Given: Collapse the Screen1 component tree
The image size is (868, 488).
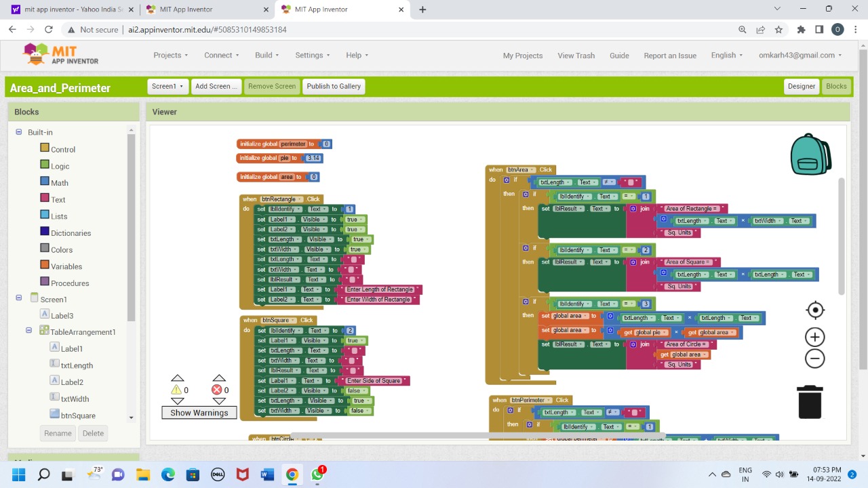Looking at the screenshot, I should point(19,298).
